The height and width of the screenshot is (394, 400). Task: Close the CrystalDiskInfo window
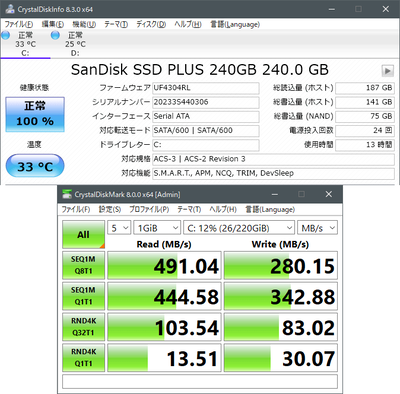tap(386, 9)
